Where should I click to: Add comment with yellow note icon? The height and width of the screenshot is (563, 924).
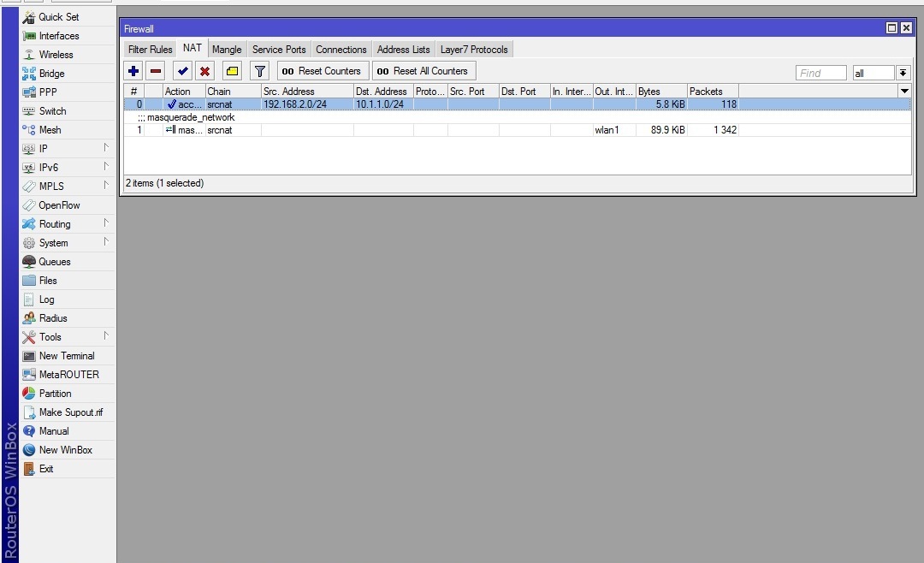click(232, 71)
